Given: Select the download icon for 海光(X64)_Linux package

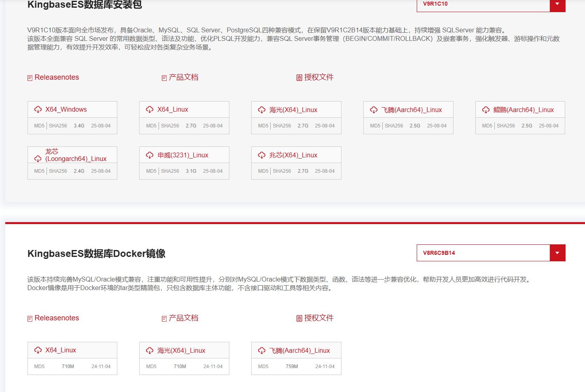Looking at the screenshot, I should pyautogui.click(x=262, y=109).
